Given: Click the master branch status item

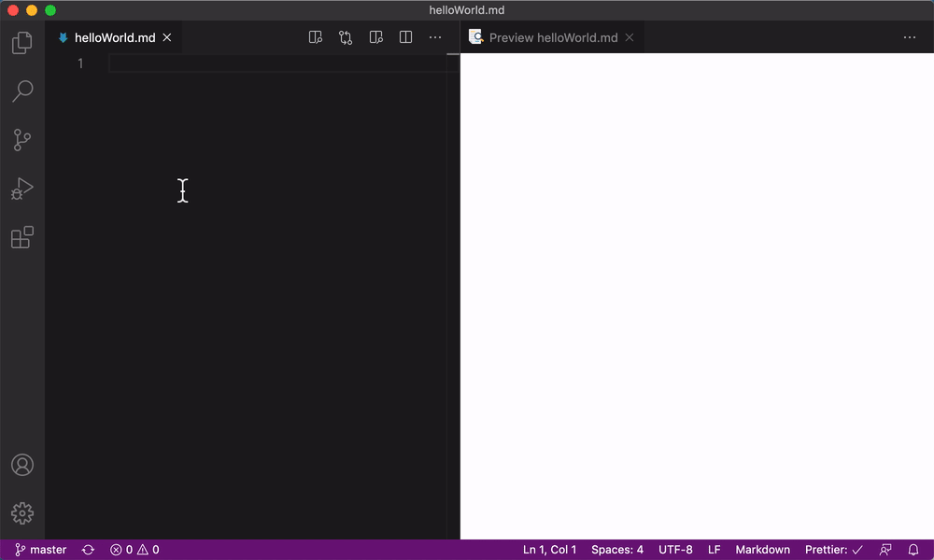Looking at the screenshot, I should [x=40, y=550].
